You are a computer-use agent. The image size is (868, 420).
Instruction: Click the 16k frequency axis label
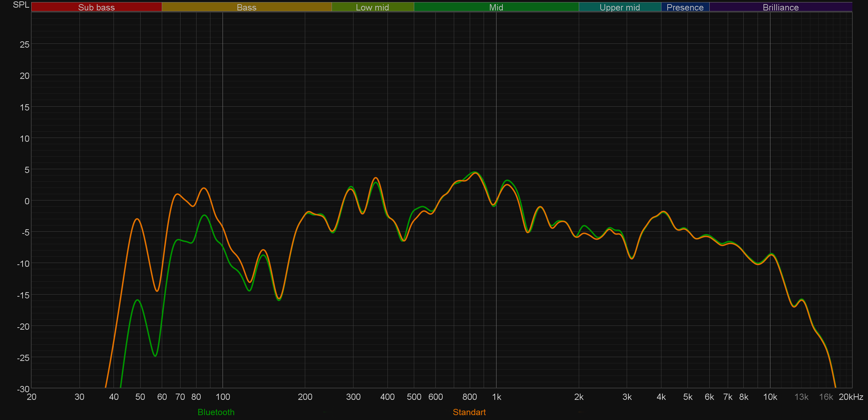coord(826,397)
